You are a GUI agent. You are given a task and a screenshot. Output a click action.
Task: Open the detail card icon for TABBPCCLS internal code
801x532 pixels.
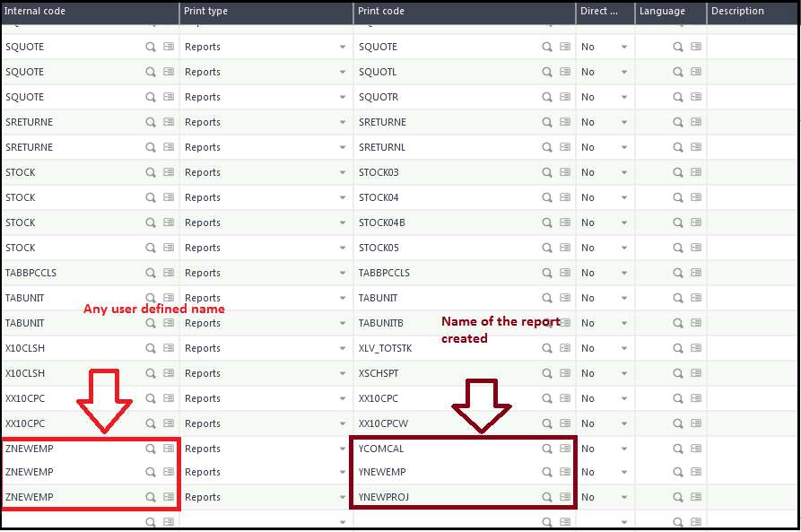(x=169, y=273)
